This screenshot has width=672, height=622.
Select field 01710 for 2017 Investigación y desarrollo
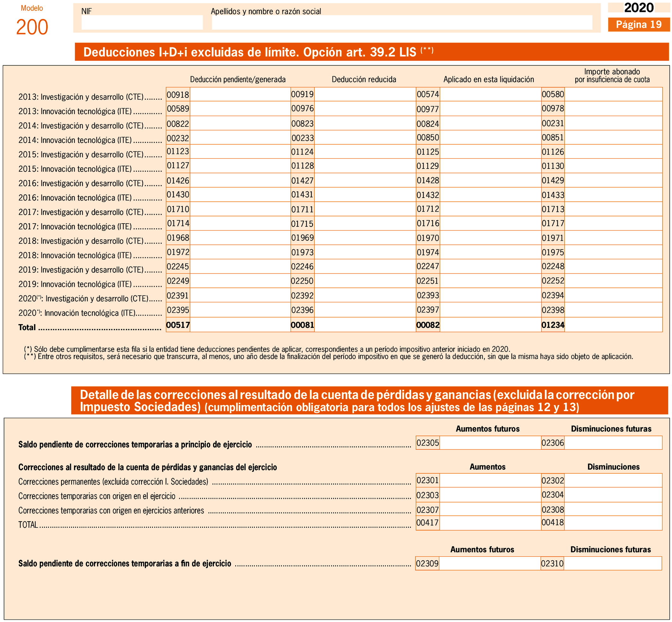240,209
